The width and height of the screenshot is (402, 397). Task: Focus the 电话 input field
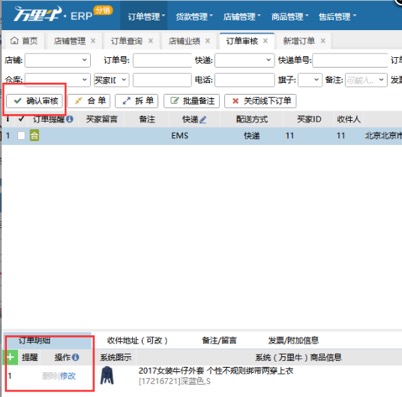click(244, 80)
